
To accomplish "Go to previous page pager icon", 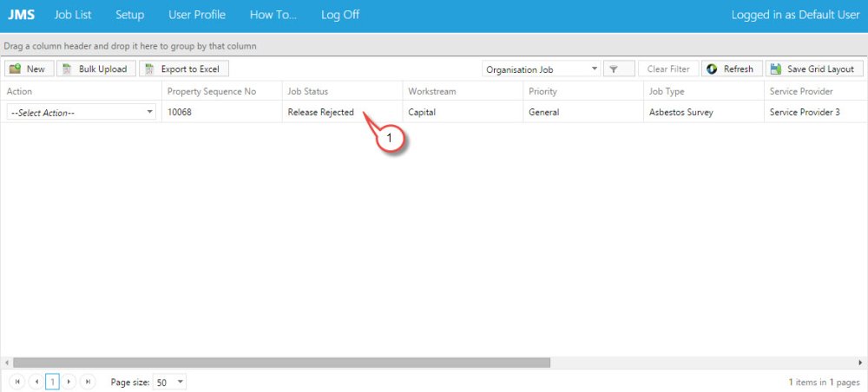I will 36,382.
